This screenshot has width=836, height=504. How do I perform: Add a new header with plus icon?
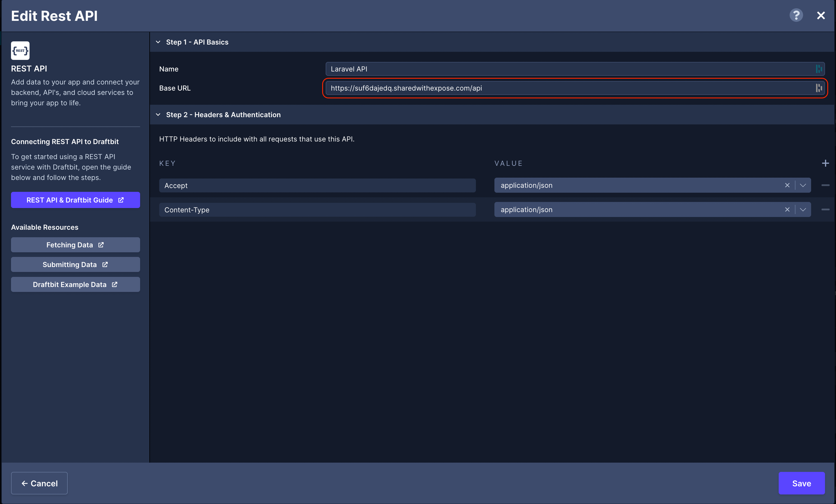tap(825, 163)
